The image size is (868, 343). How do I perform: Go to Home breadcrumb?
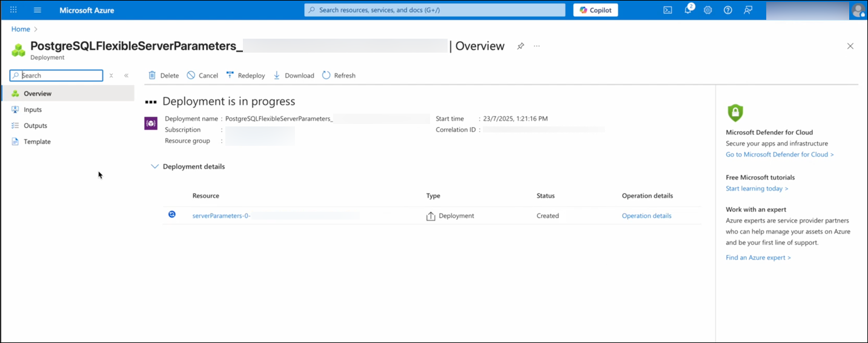(21, 29)
